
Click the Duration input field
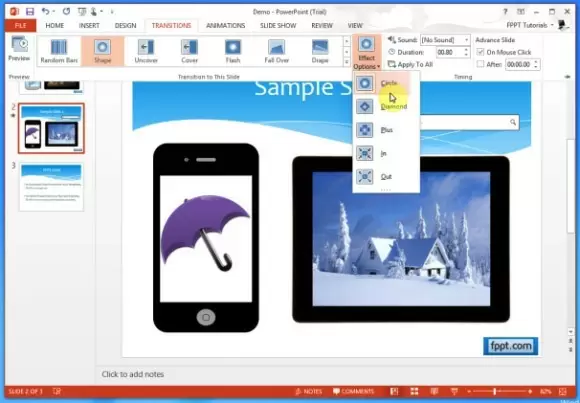[449, 52]
